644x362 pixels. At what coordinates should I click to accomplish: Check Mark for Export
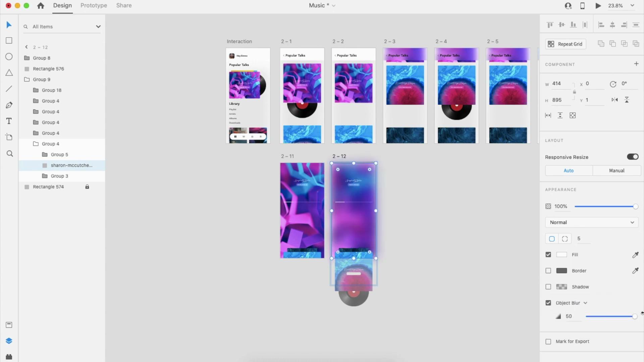tap(548, 342)
